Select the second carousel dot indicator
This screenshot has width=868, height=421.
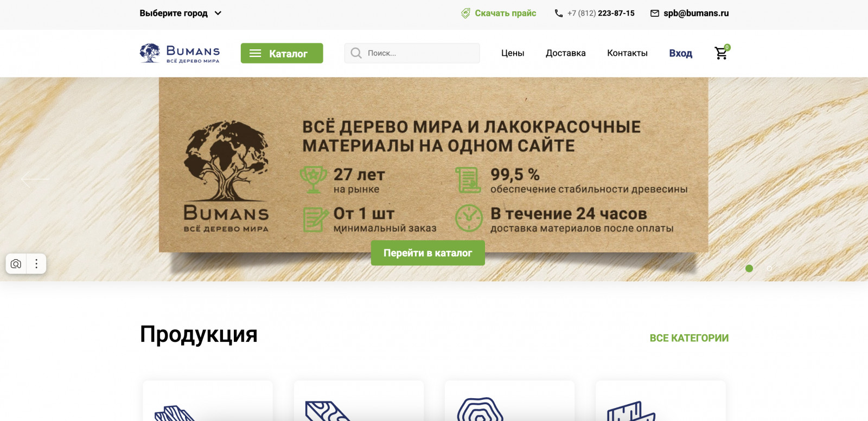click(769, 269)
